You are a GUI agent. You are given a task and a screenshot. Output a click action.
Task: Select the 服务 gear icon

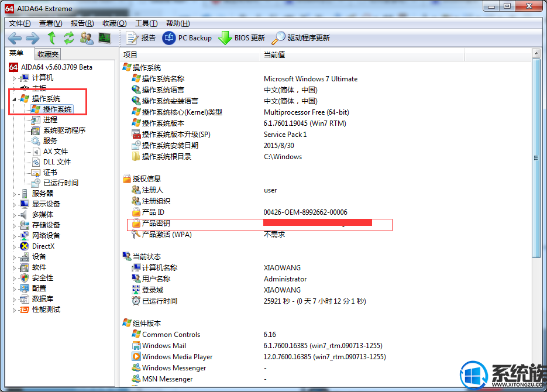pos(36,141)
